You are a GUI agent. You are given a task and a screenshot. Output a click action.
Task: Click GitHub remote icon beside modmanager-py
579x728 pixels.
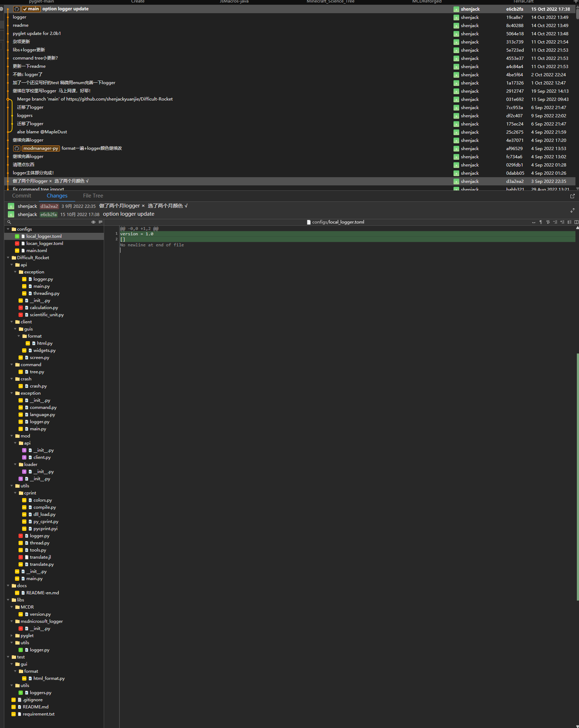click(17, 148)
